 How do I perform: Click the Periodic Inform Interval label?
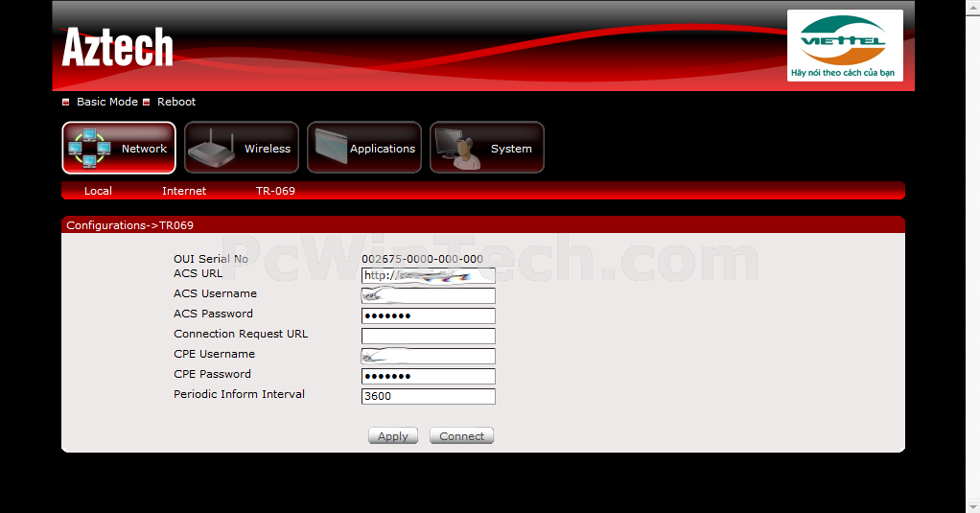click(240, 394)
